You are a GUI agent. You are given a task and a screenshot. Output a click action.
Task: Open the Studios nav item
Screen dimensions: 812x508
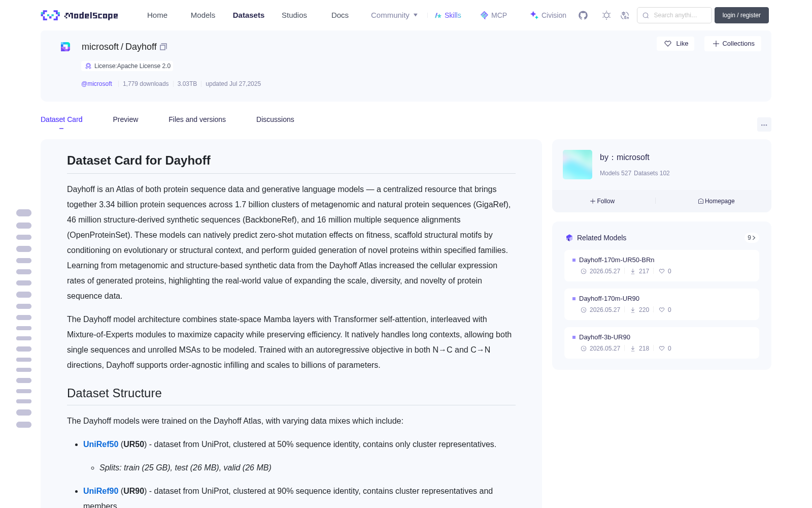click(x=294, y=15)
